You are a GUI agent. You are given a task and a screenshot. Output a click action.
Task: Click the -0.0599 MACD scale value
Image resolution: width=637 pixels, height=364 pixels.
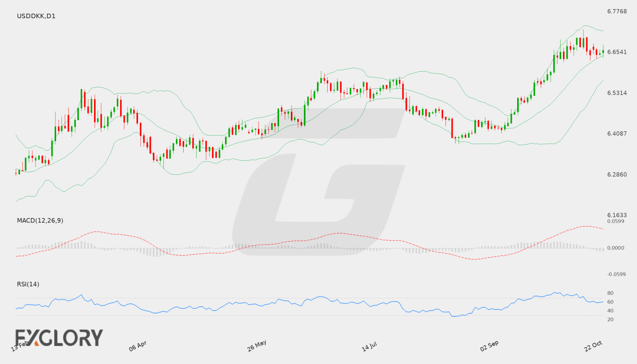click(617, 274)
